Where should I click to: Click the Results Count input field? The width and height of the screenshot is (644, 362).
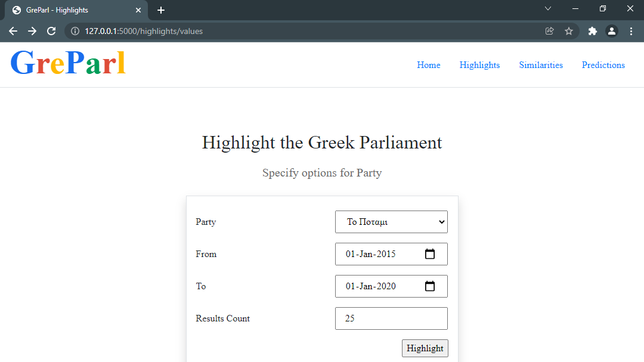391,318
